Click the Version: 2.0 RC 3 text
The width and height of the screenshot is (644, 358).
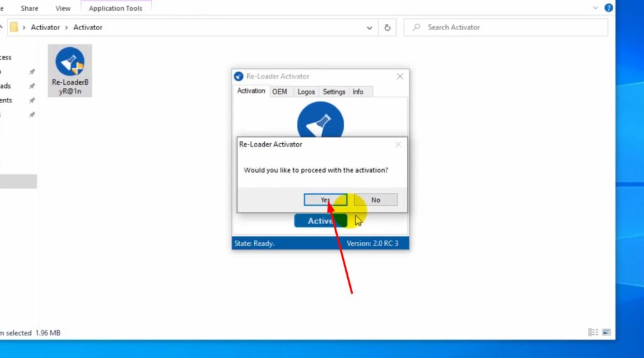(372, 244)
